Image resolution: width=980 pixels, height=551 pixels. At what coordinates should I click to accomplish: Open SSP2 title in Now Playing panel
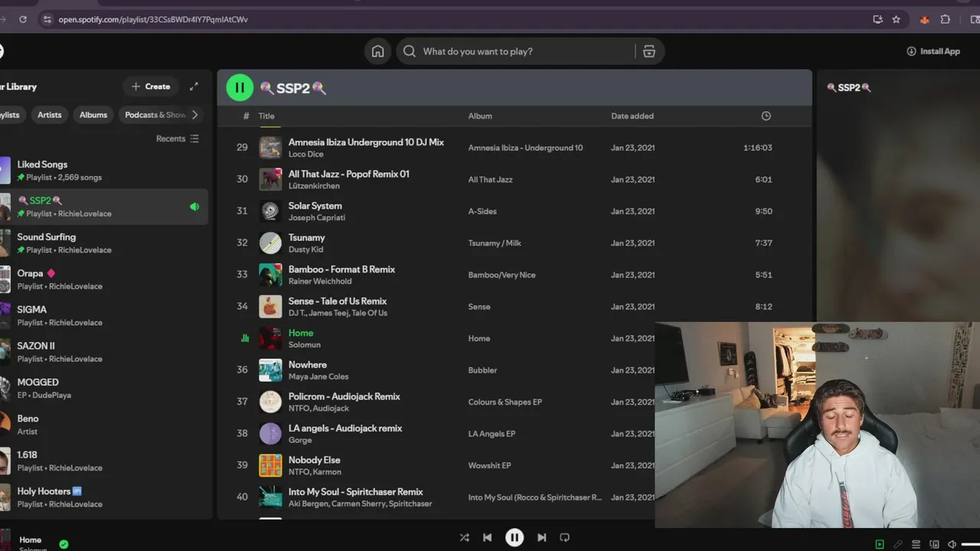(x=849, y=87)
